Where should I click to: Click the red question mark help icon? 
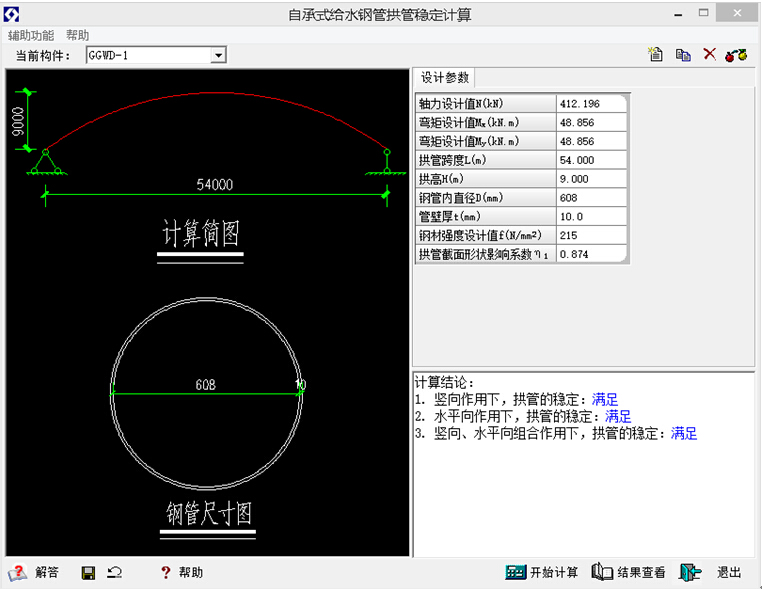coord(166,572)
